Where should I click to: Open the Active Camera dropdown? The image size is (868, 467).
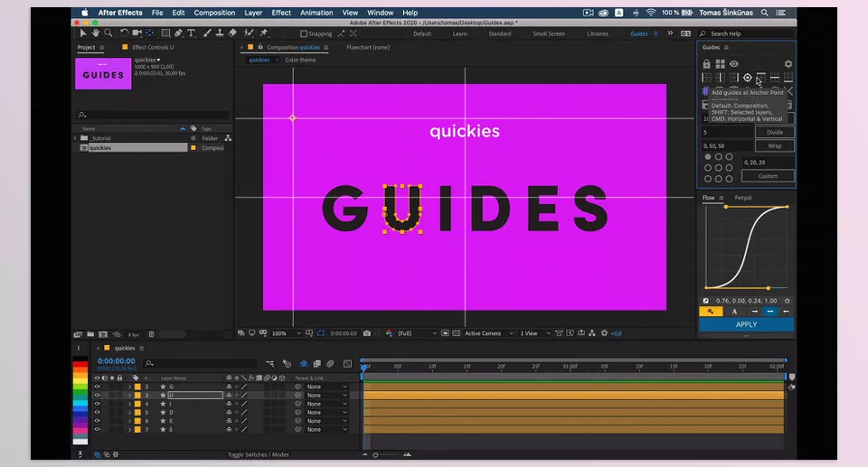point(489,333)
